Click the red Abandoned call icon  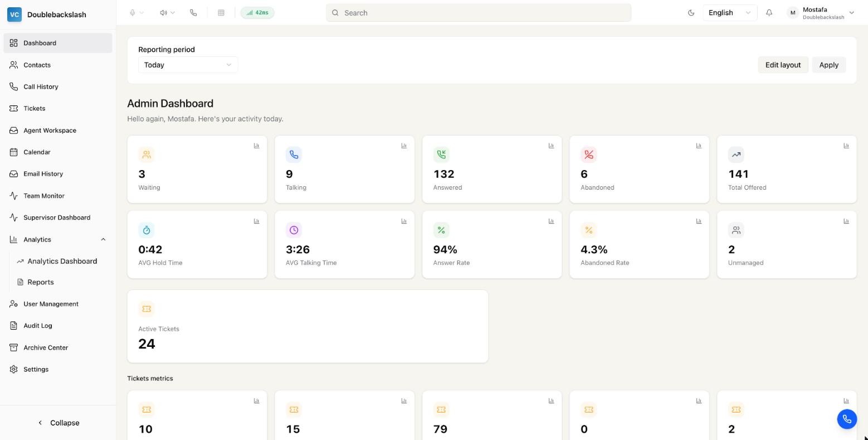tap(588, 154)
